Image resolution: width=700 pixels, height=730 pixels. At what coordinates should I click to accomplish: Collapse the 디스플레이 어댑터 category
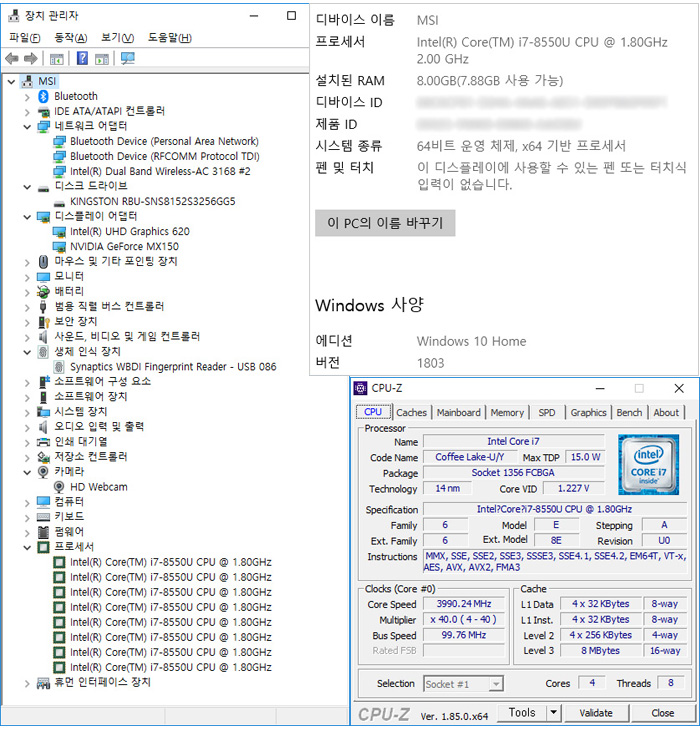tap(27, 217)
